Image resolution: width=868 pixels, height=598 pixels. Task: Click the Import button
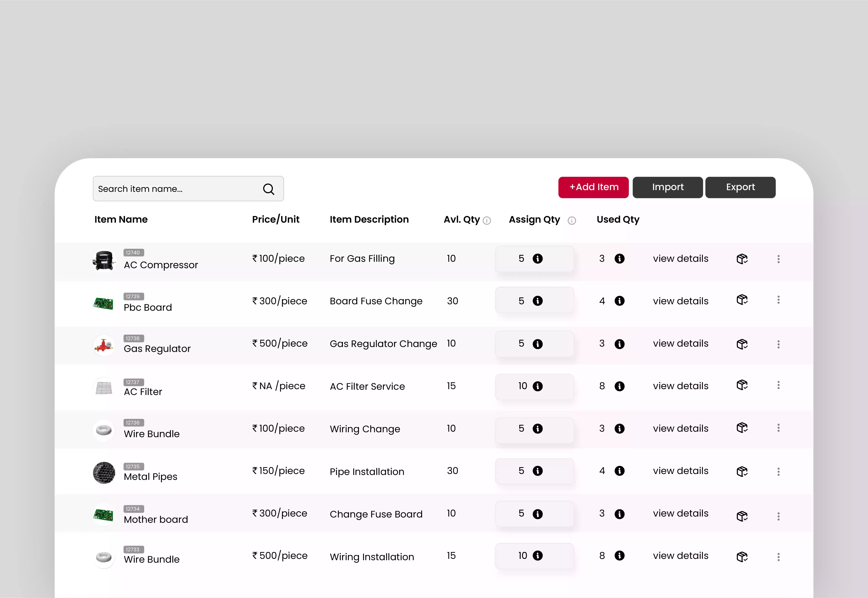tap(668, 187)
